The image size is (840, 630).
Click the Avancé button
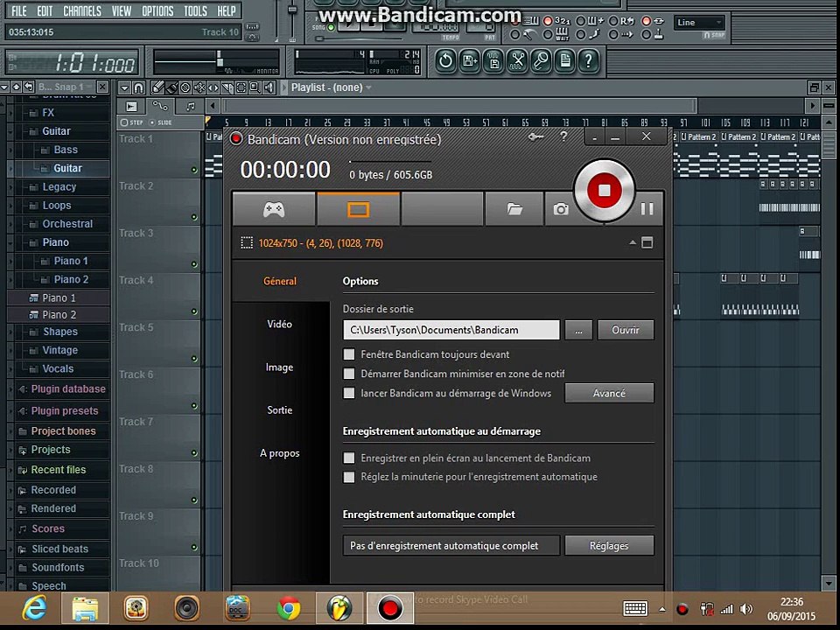tap(609, 393)
